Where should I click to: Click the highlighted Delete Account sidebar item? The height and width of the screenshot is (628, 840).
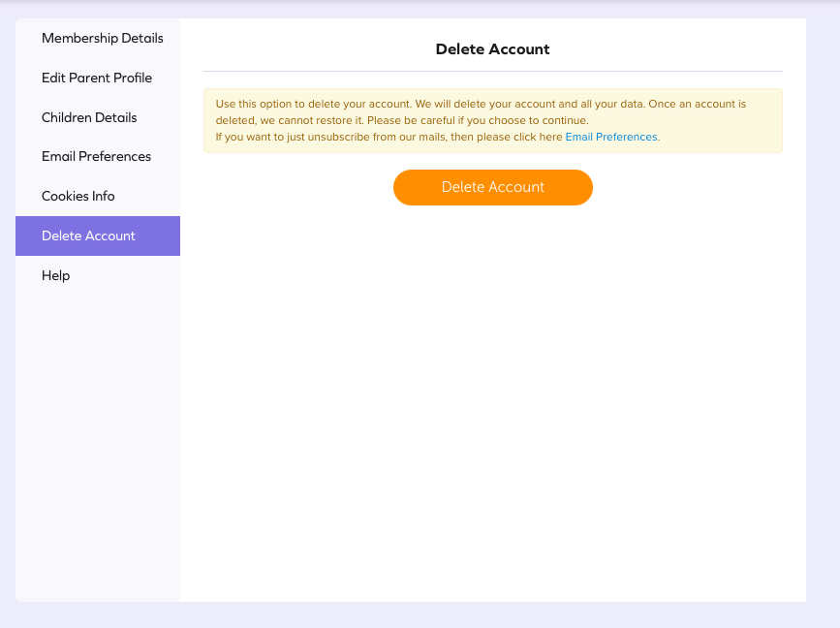pyautogui.click(x=88, y=235)
